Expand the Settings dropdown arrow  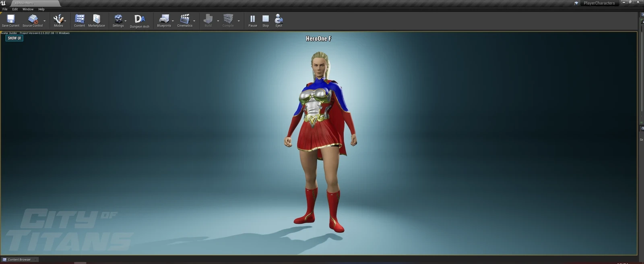pos(126,21)
